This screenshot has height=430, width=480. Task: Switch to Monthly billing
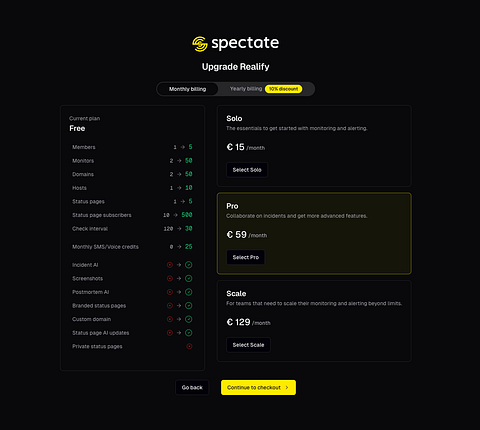(x=187, y=89)
